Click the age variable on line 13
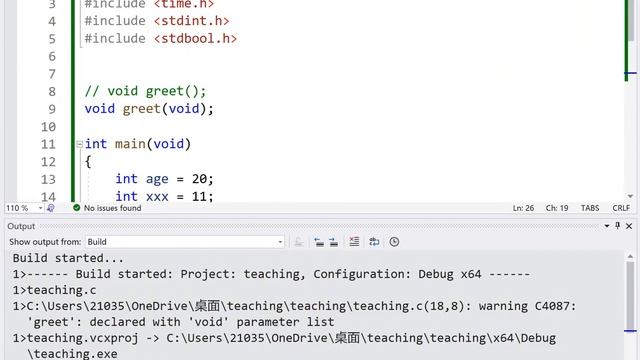 pos(157,179)
